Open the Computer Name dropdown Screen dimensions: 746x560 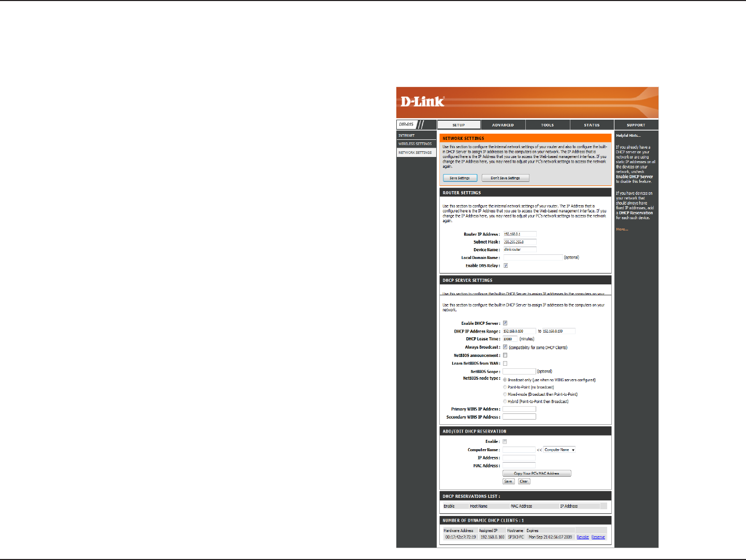click(x=559, y=450)
